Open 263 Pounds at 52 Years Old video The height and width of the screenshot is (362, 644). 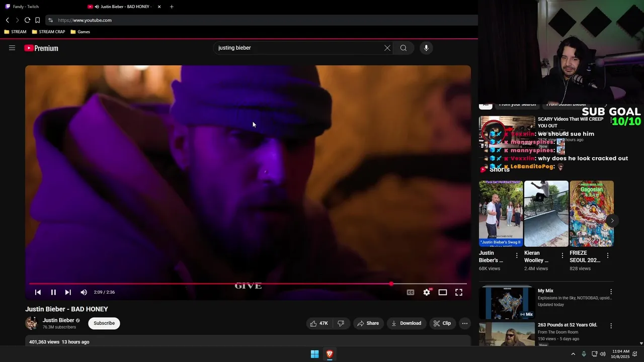567,325
